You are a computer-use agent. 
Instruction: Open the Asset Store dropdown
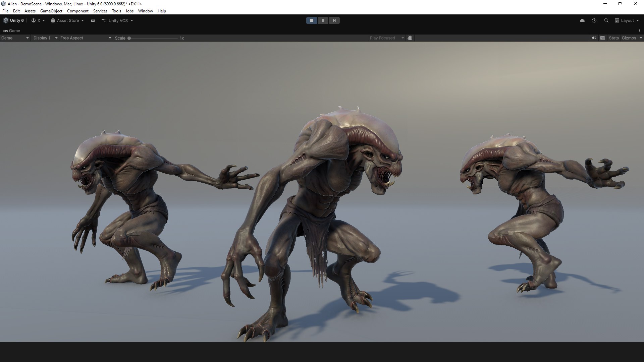tap(67, 20)
